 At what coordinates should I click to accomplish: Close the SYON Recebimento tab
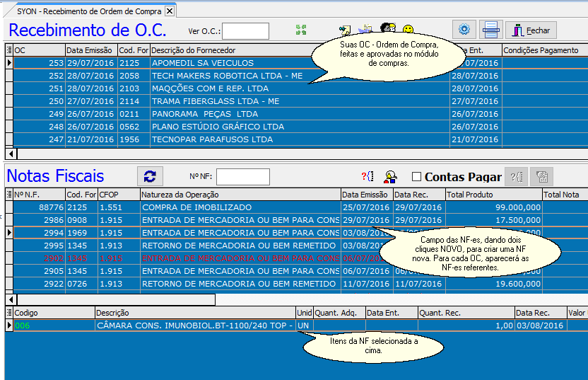point(169,11)
